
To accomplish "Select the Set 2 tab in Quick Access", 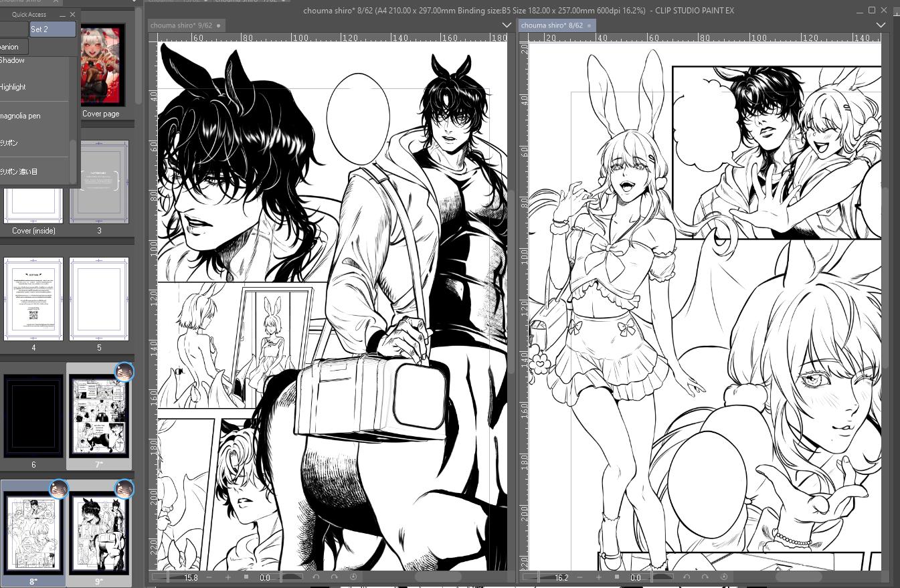I will pos(53,29).
